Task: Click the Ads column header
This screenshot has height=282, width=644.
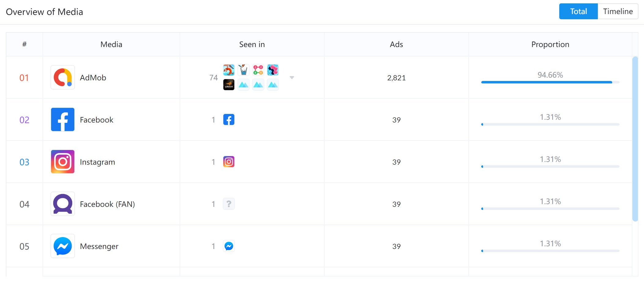Action: (x=396, y=44)
